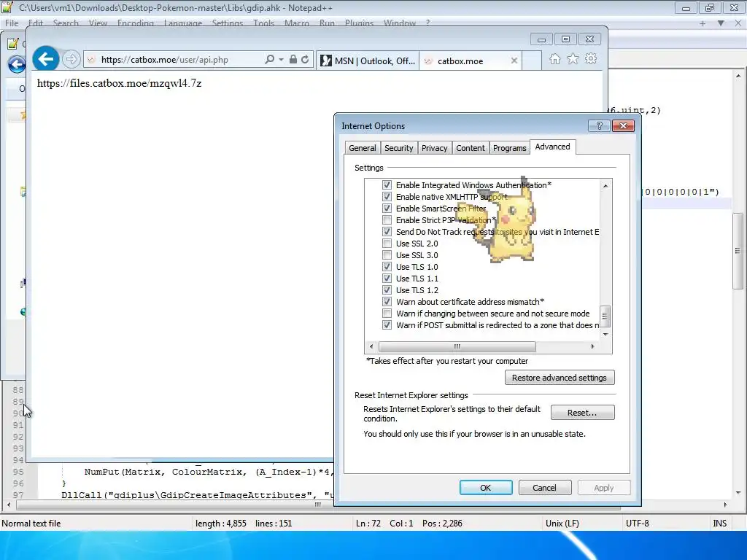Click line number 95 in Notepad++ margin

[x=18, y=472]
